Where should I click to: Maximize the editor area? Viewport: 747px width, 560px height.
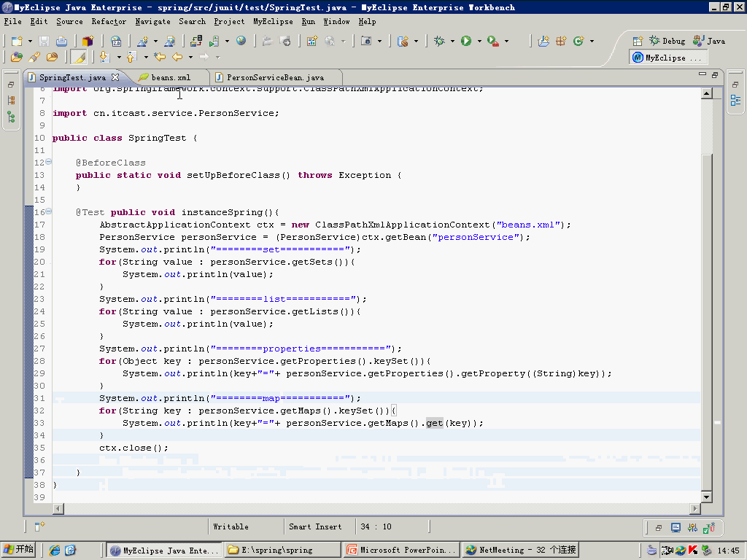715,75
